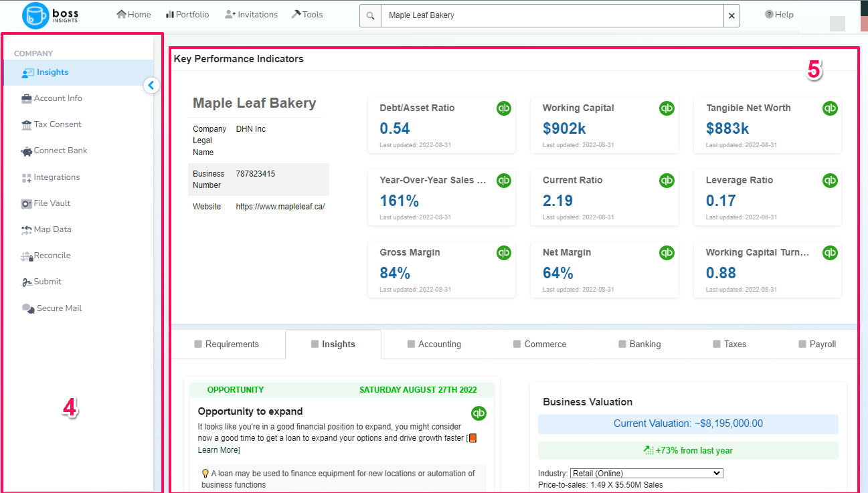Open the Payroll tab
Screen dimensions: 868x493
[x=817, y=344]
